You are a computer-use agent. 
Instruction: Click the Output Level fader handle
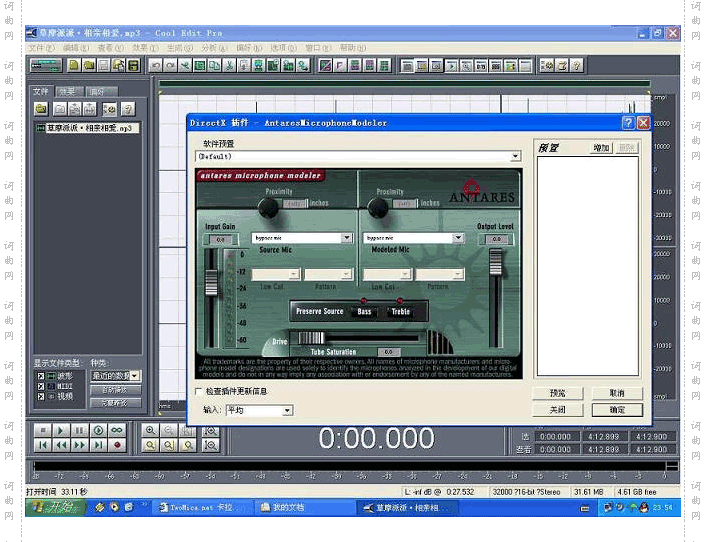click(495, 262)
